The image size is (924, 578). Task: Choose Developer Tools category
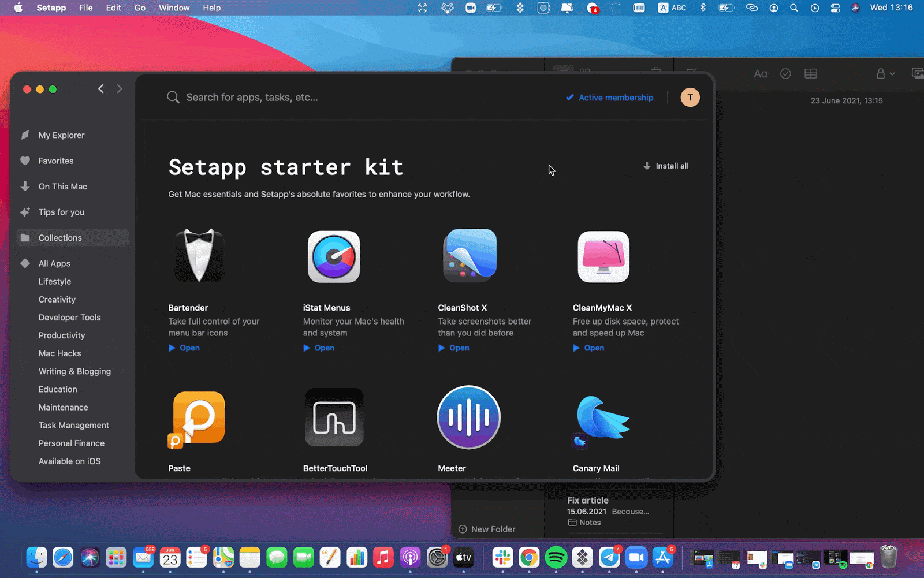click(x=69, y=317)
